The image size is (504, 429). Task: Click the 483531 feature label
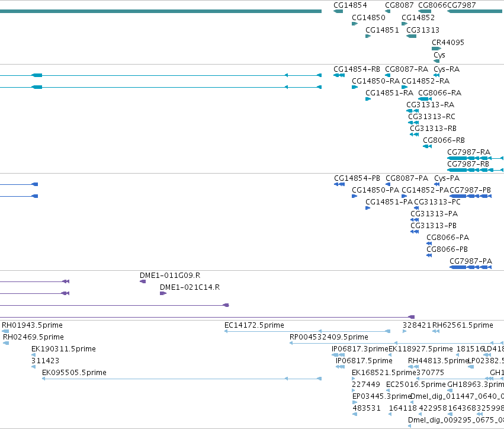(x=367, y=408)
